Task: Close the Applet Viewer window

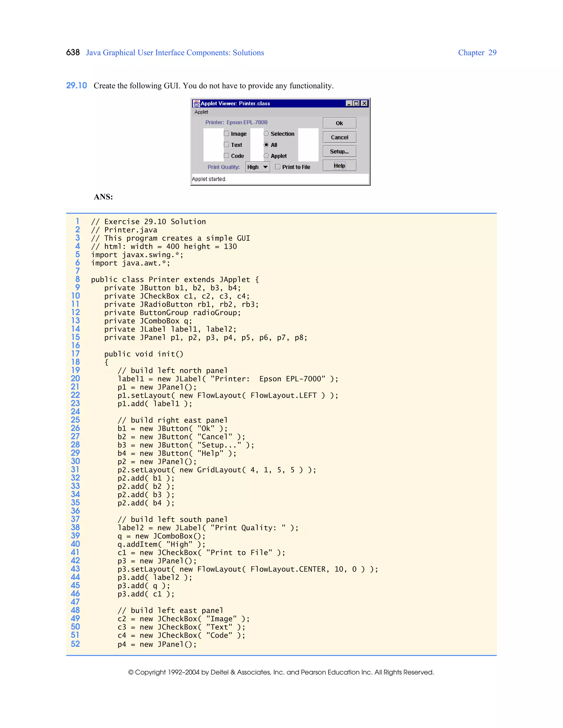Action: (x=365, y=103)
